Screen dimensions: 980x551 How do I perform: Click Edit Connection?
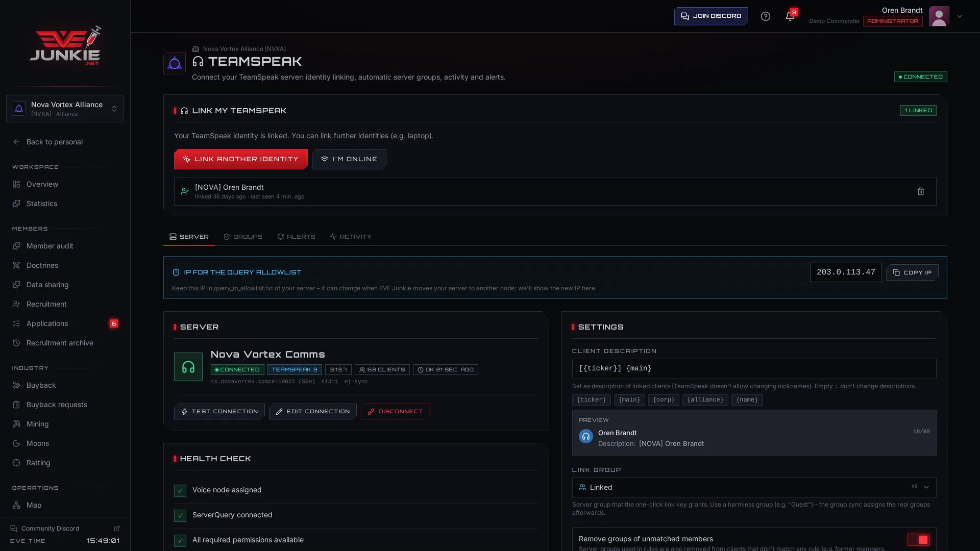pyautogui.click(x=313, y=412)
